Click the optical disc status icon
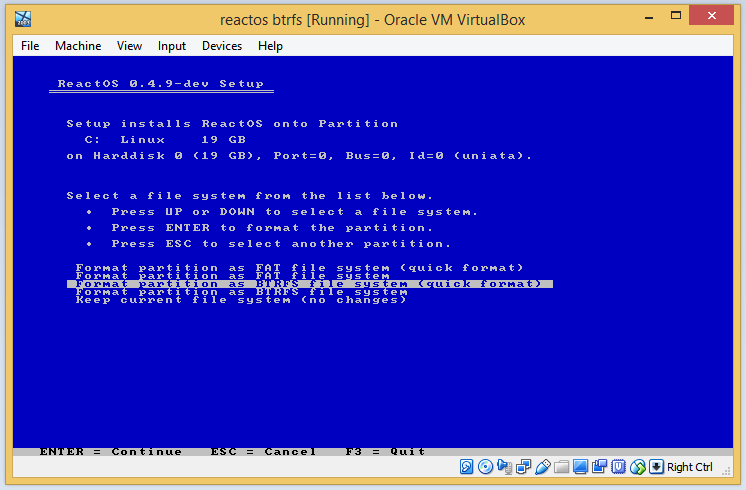Image resolution: width=746 pixels, height=490 pixels. pos(485,467)
